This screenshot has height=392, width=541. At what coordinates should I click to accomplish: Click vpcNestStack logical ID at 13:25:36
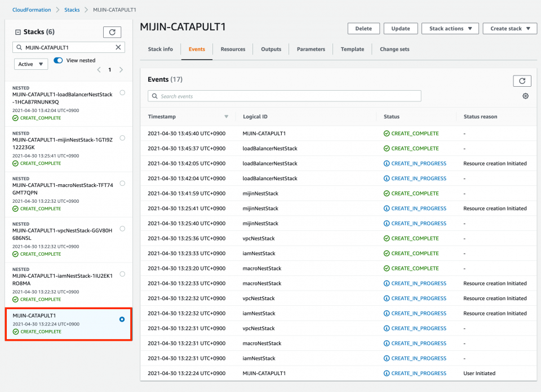pyautogui.click(x=259, y=238)
